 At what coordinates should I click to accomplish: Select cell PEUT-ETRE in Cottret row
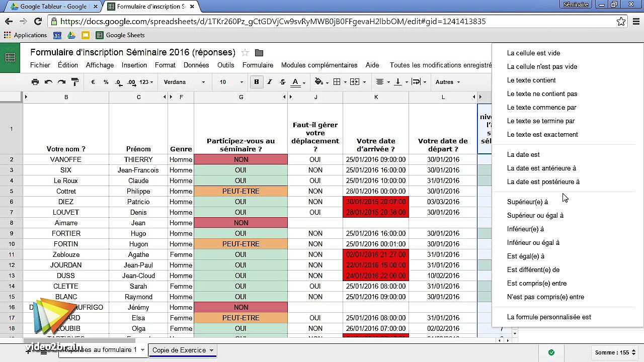point(241,191)
